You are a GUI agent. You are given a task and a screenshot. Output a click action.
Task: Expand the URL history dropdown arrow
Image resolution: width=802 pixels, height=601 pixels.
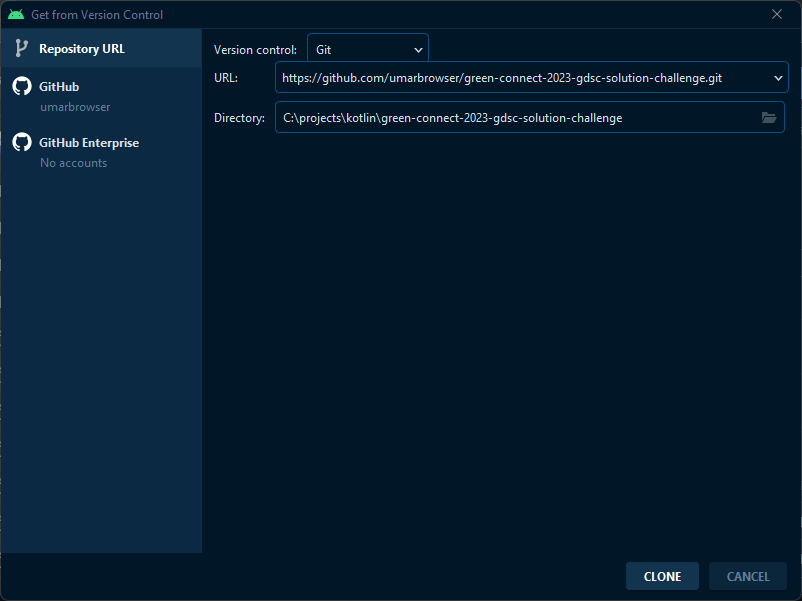[778, 78]
